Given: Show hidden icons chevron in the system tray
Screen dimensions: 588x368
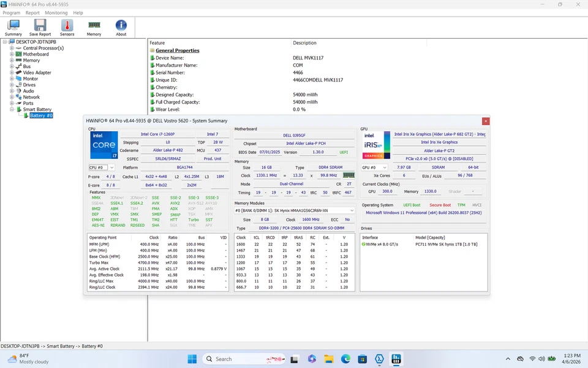Looking at the screenshot, I should tap(508, 359).
